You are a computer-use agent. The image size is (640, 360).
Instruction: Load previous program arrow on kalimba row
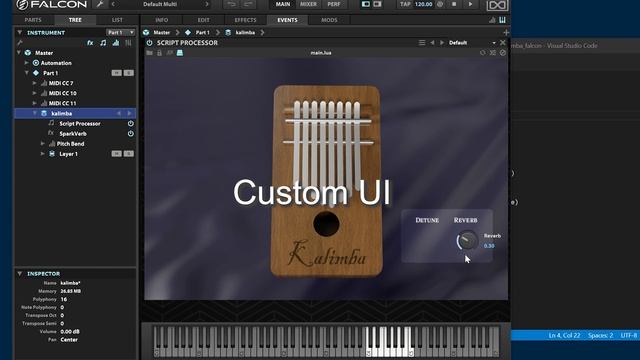coord(119,113)
